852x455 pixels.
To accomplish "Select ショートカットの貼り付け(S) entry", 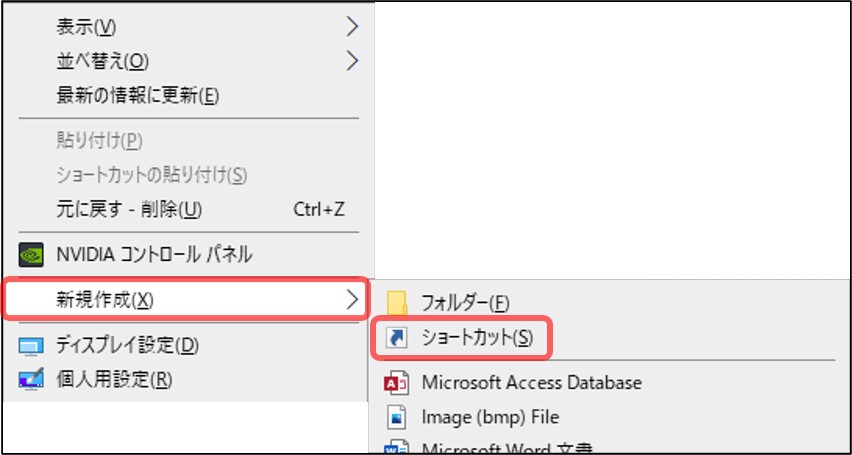I will (x=152, y=175).
